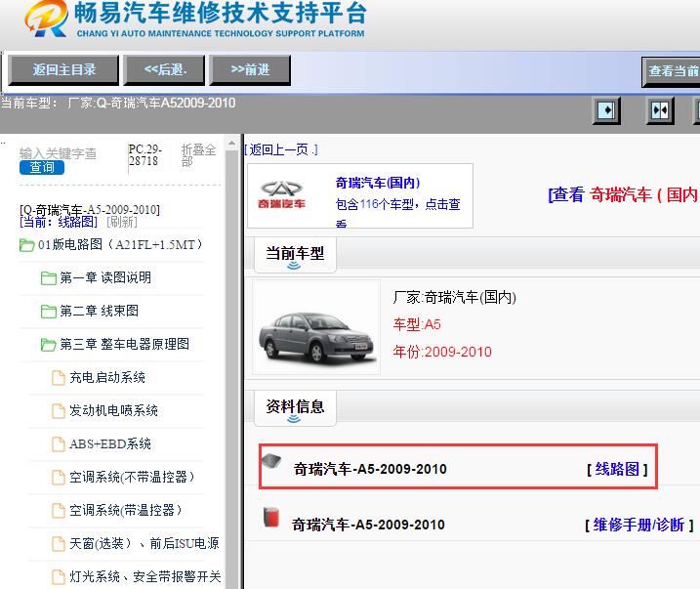
Task: Click the 发动机电喷系统 page icon
Action: 58,411
